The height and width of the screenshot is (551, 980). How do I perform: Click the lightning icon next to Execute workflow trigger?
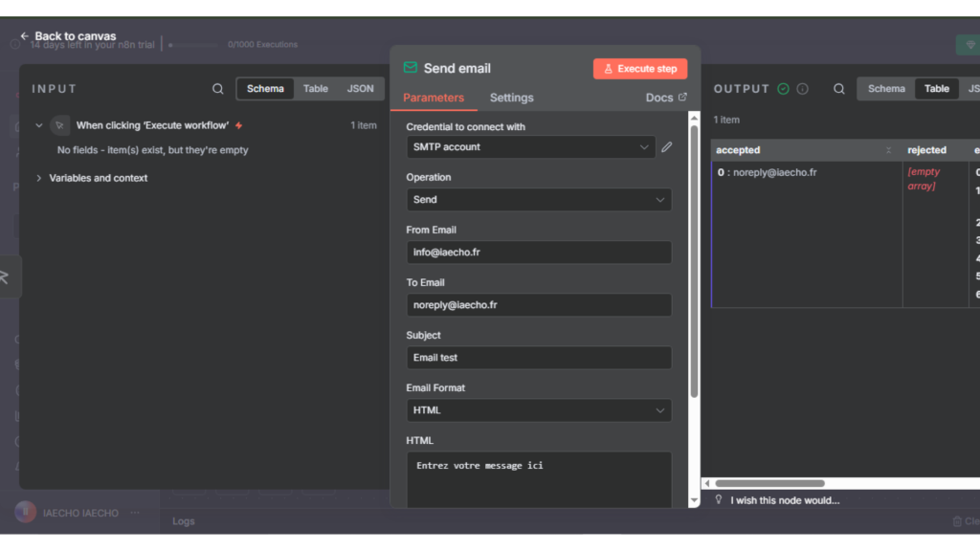pyautogui.click(x=237, y=124)
